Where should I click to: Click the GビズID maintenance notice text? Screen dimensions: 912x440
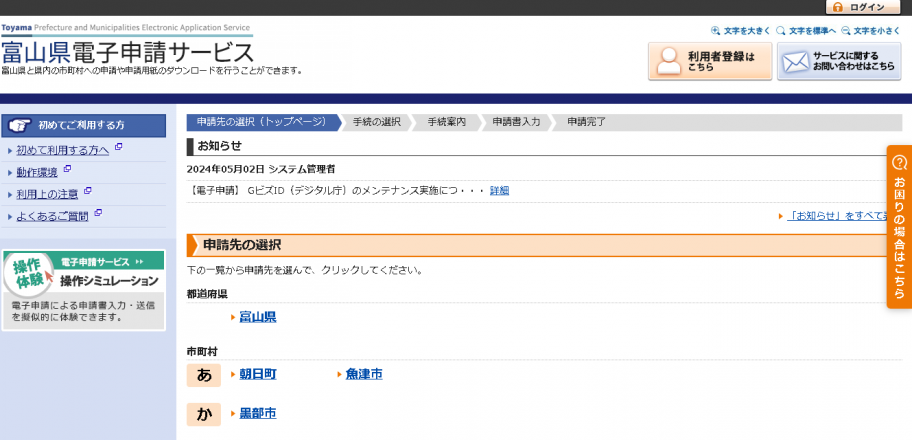pos(337,191)
